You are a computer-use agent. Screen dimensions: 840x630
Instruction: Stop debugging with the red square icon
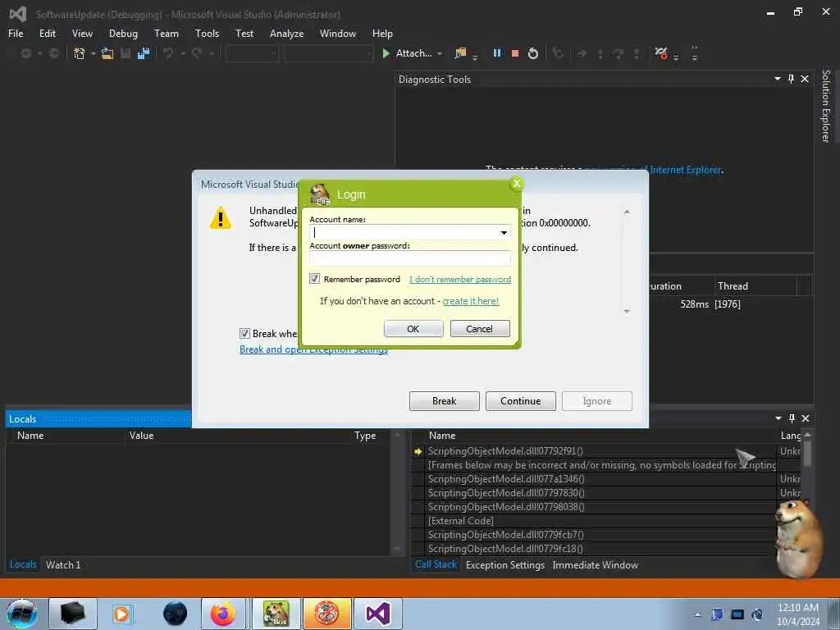tap(515, 53)
